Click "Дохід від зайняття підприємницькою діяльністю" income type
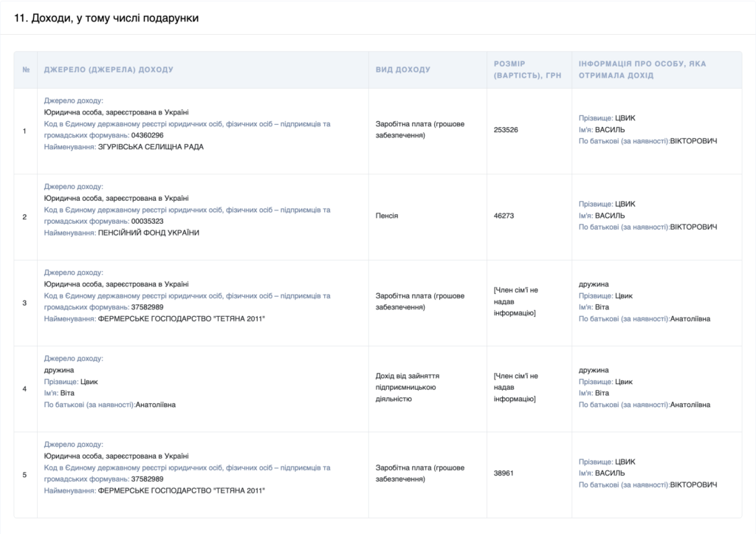756x534 pixels. [406, 388]
